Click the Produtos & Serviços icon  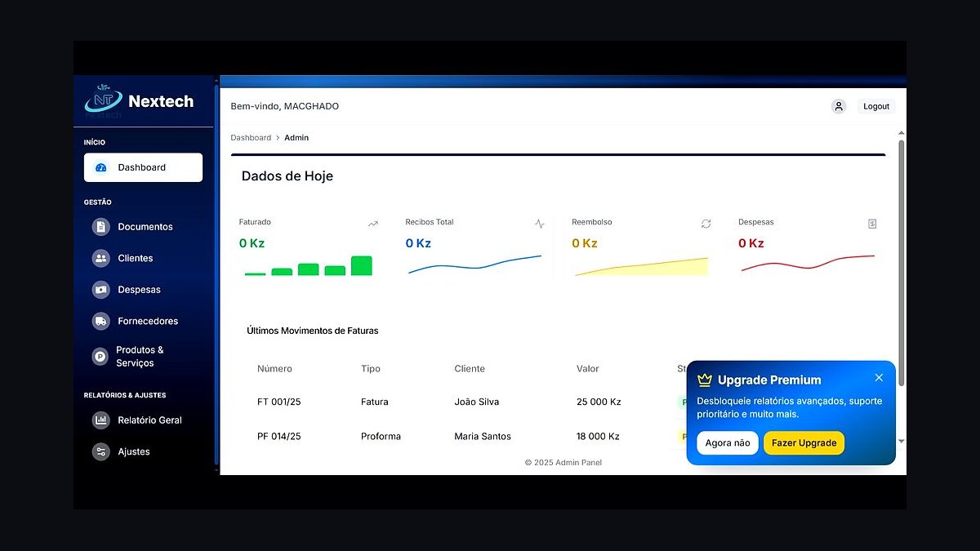pos(101,356)
